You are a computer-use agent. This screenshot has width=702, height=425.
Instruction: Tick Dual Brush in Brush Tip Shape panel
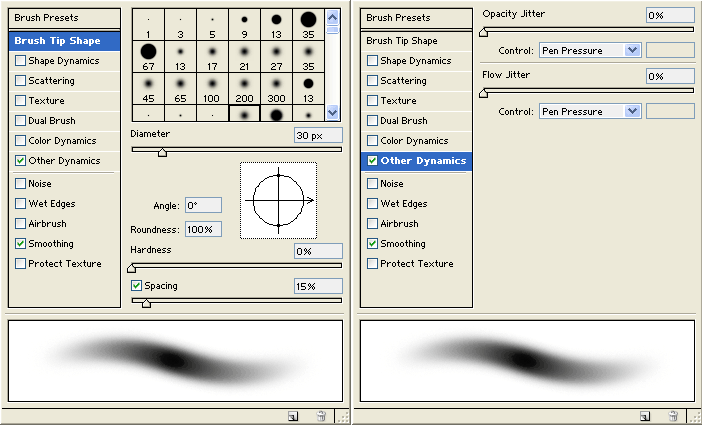20,120
